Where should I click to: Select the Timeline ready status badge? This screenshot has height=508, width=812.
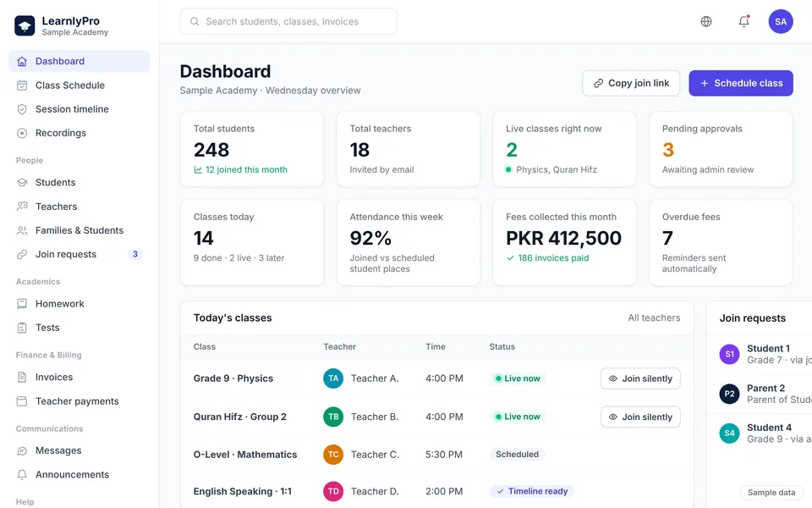tap(532, 491)
